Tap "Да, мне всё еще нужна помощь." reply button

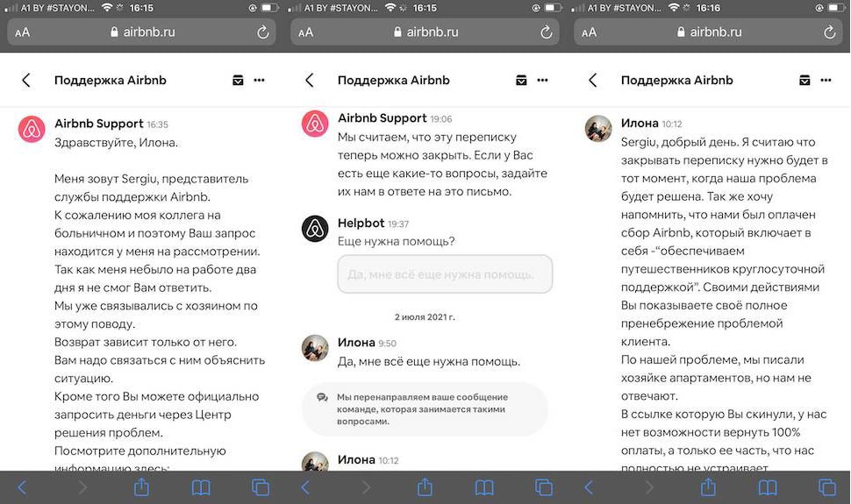click(x=445, y=274)
